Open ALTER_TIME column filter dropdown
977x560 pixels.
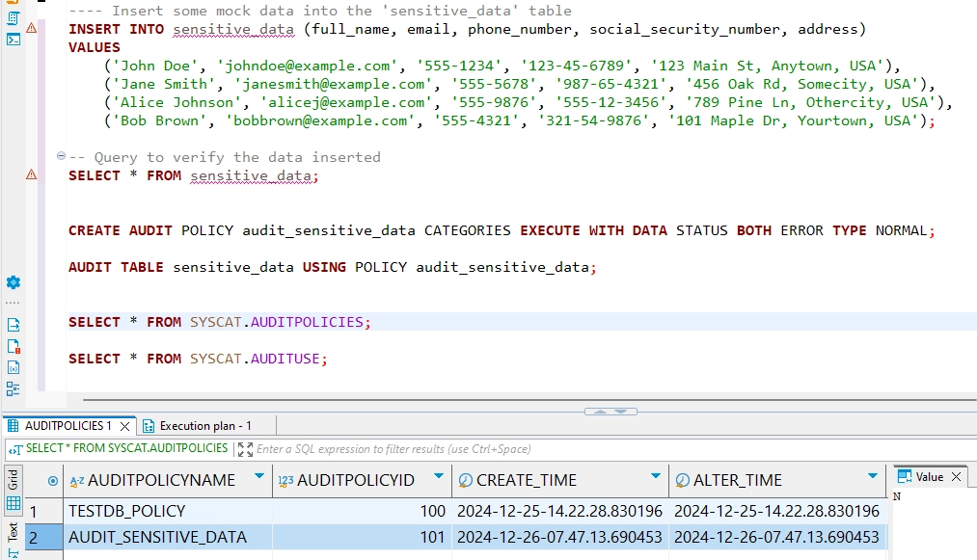(x=872, y=476)
